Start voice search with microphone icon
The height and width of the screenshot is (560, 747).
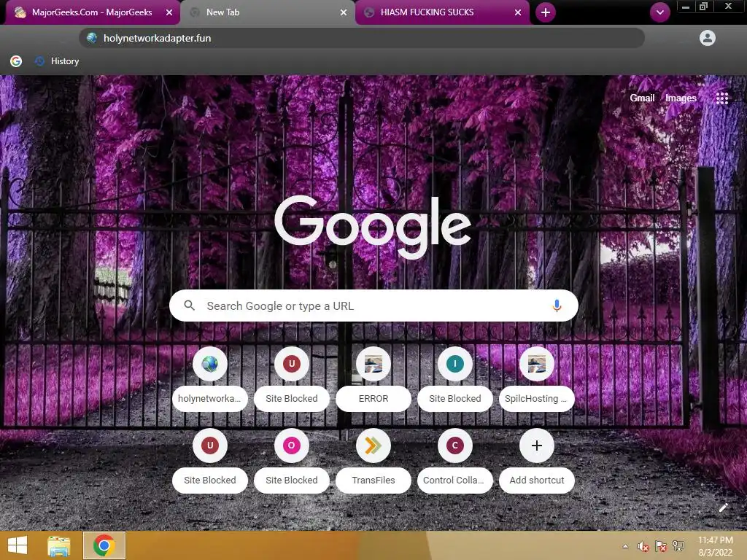[x=557, y=306]
